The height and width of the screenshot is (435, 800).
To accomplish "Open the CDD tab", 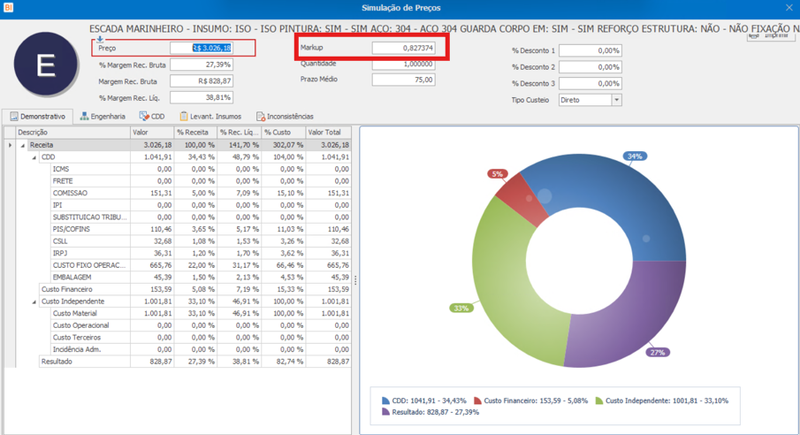I will [152, 116].
